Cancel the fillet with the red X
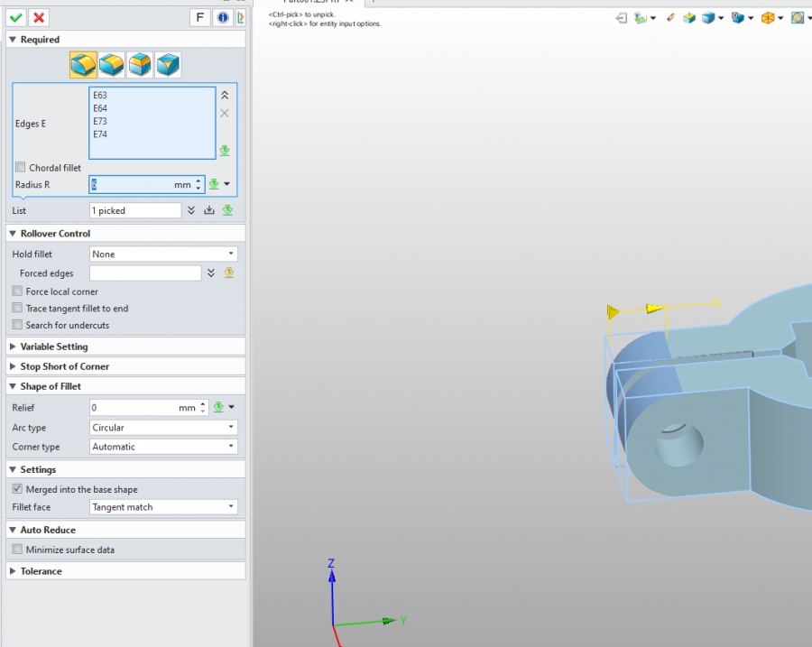The height and width of the screenshot is (647, 812). [x=39, y=18]
